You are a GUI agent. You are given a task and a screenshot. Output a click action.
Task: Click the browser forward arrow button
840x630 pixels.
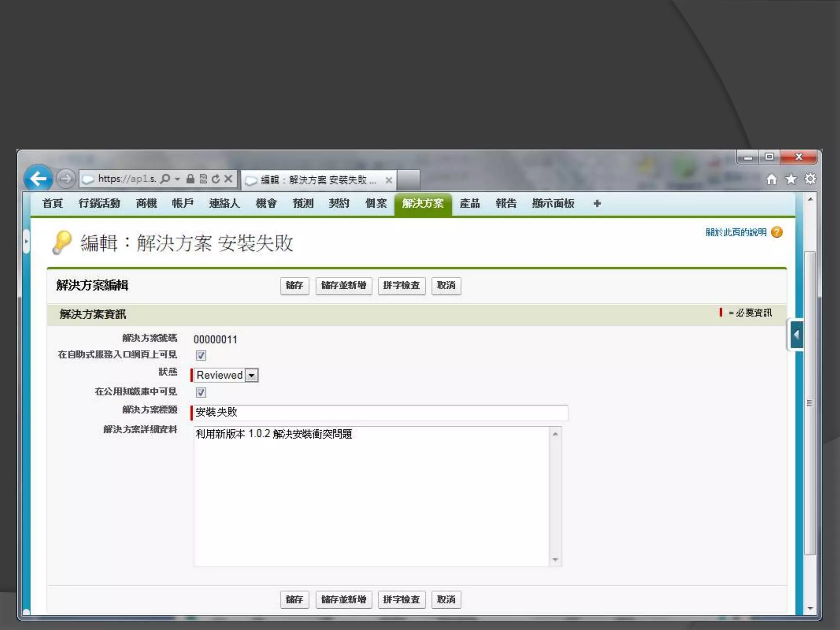point(66,179)
